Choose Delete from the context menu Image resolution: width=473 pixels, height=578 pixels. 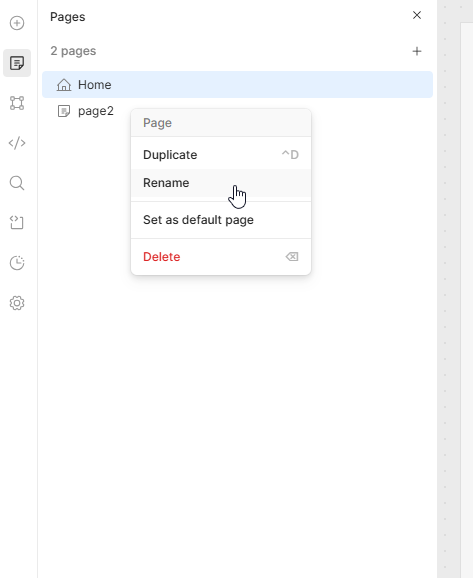click(221, 257)
